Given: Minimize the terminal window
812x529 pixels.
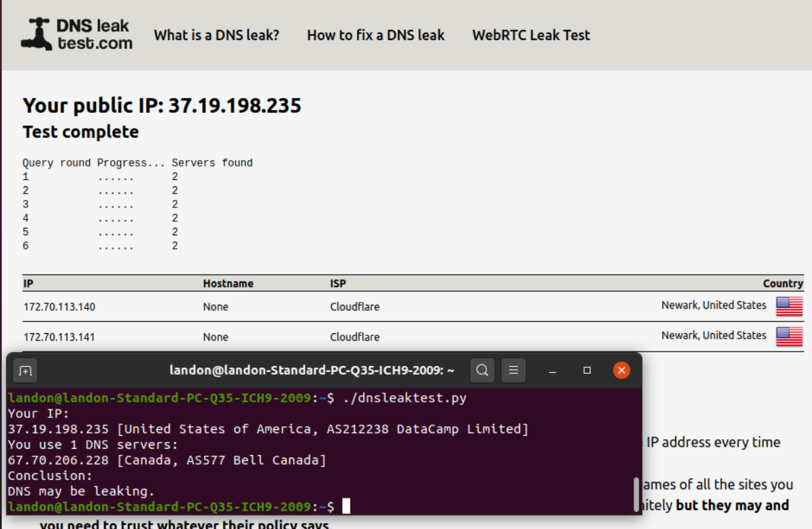Looking at the screenshot, I should pos(552,371).
